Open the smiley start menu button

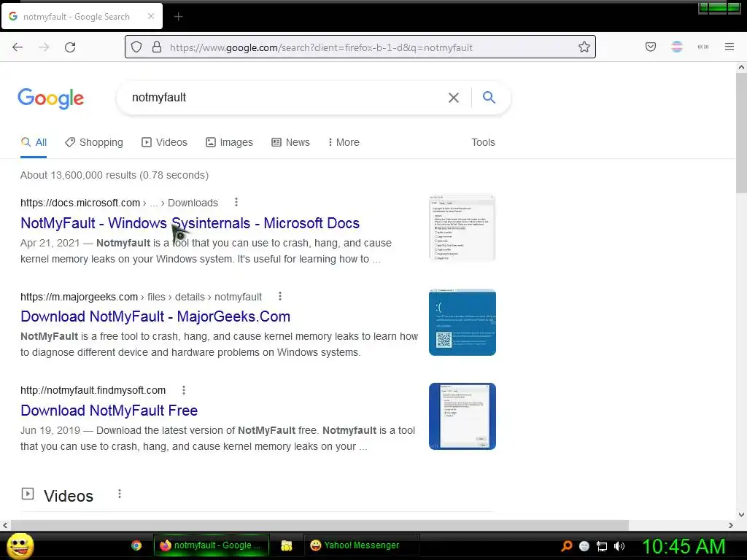pyautogui.click(x=20, y=545)
